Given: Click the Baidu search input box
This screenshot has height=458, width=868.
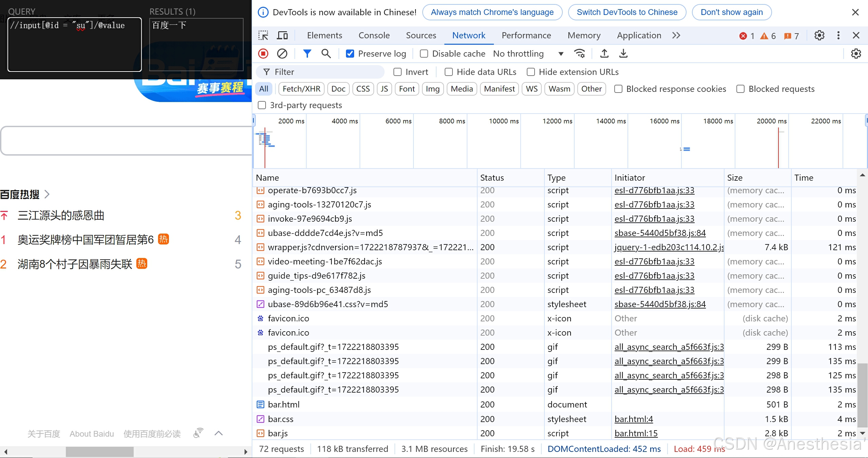Looking at the screenshot, I should pyautogui.click(x=126, y=141).
